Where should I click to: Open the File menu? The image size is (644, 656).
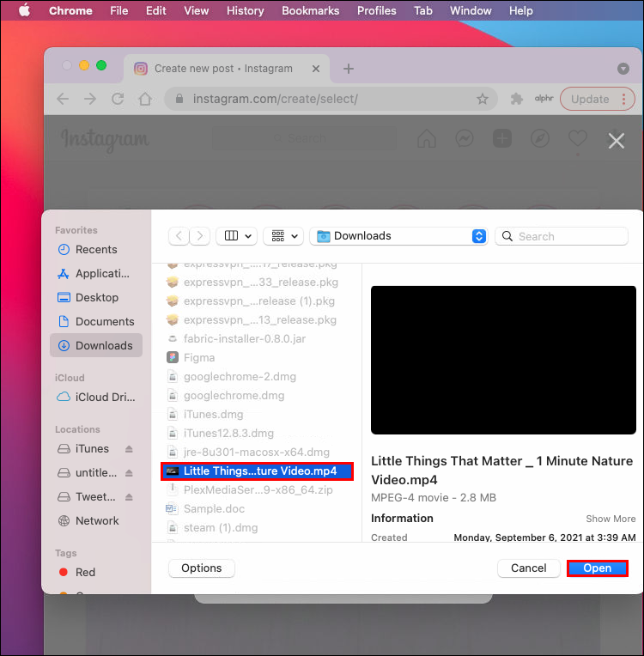pyautogui.click(x=118, y=10)
